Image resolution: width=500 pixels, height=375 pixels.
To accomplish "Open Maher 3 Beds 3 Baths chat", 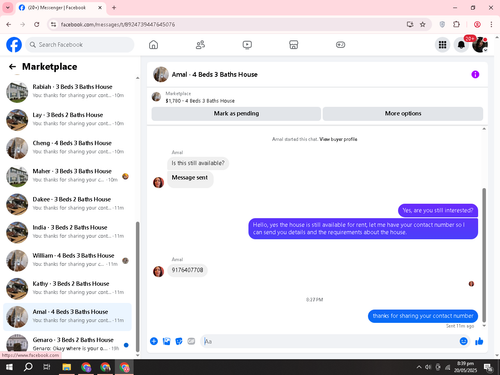I will coord(68,176).
